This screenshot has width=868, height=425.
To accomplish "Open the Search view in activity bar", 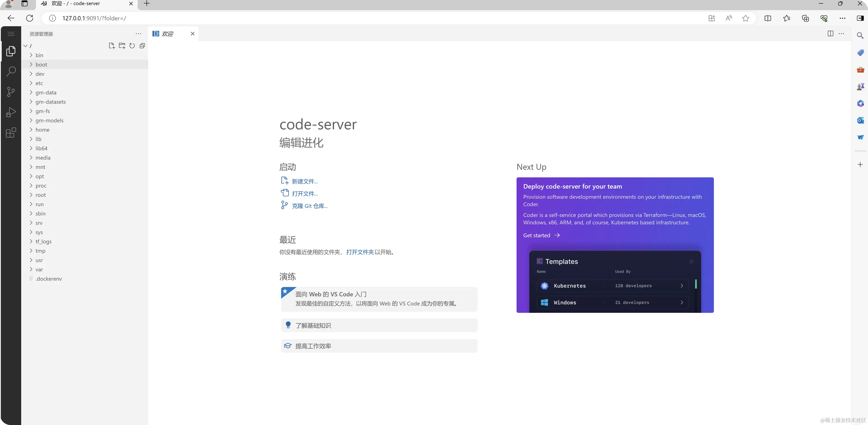I will pyautogui.click(x=11, y=71).
